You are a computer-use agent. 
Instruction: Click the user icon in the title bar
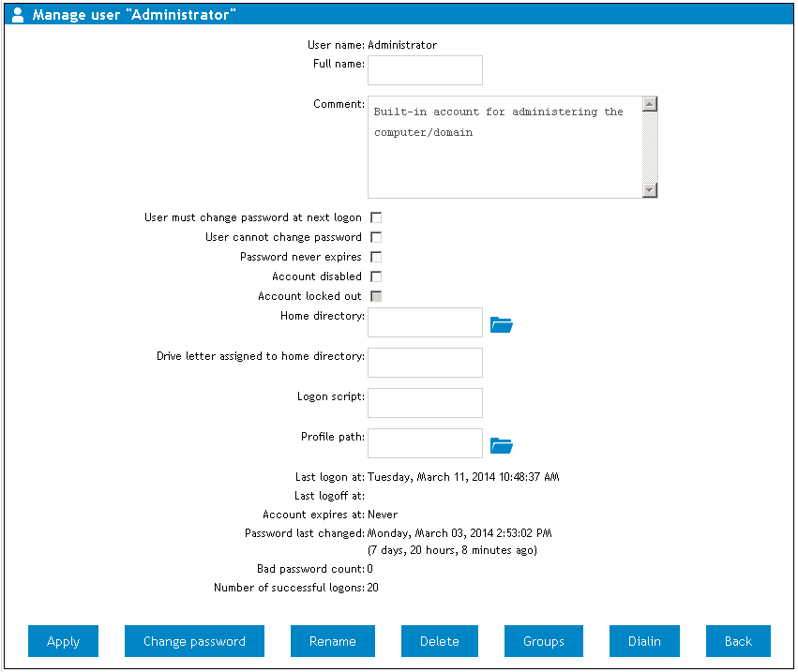tap(18, 15)
